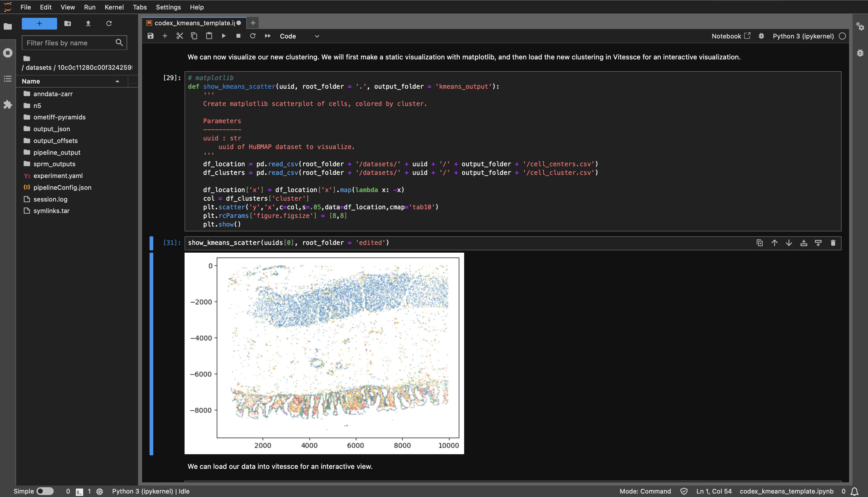Click the delete cell icon (trash)

[833, 242]
